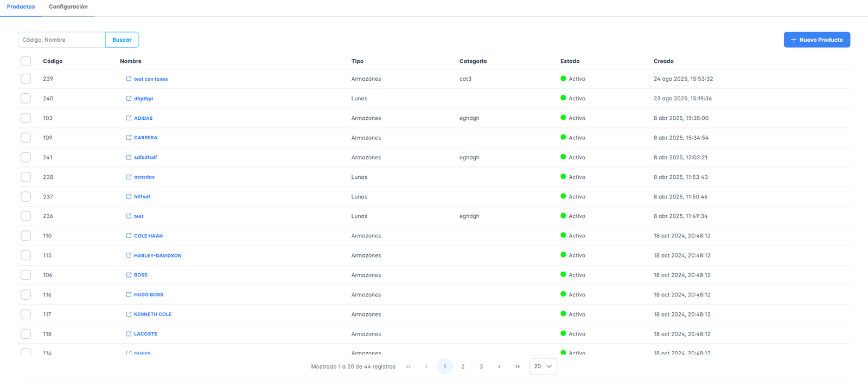Viewport: 868px width, 380px height.
Task: Focus the Código, Nombre search field
Action: coord(61,40)
